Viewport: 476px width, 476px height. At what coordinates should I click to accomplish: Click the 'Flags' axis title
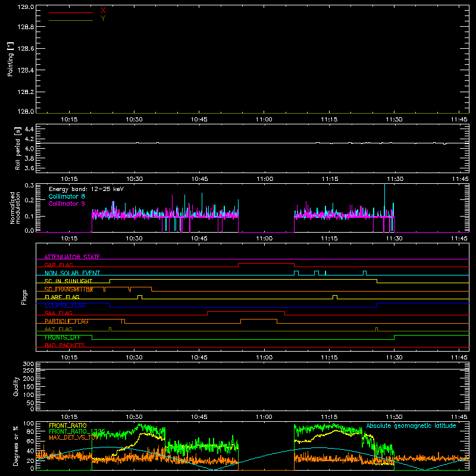(24, 297)
